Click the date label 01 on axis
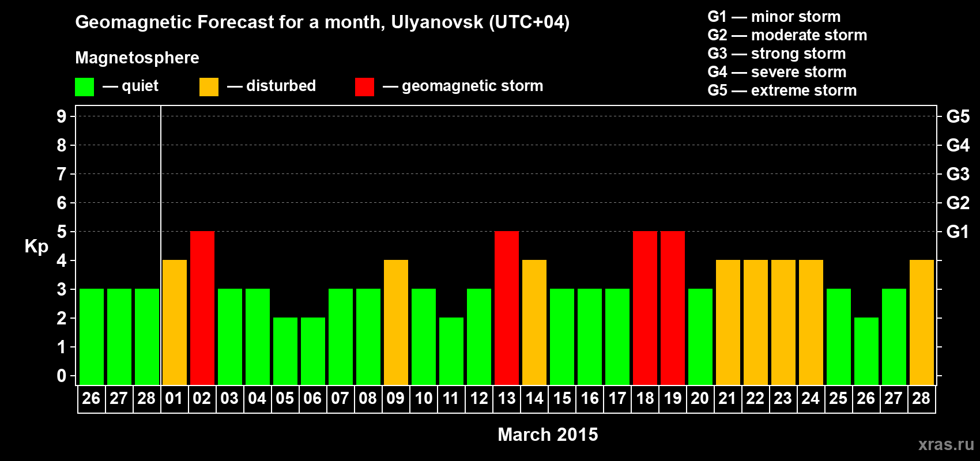980x461 pixels. 174,399
